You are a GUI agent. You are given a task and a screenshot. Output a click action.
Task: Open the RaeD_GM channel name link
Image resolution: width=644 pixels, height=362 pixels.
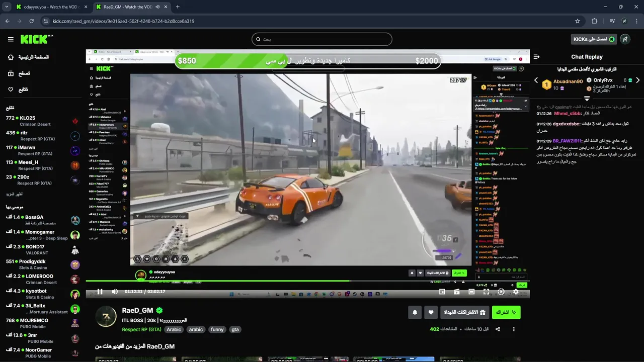[x=137, y=311]
